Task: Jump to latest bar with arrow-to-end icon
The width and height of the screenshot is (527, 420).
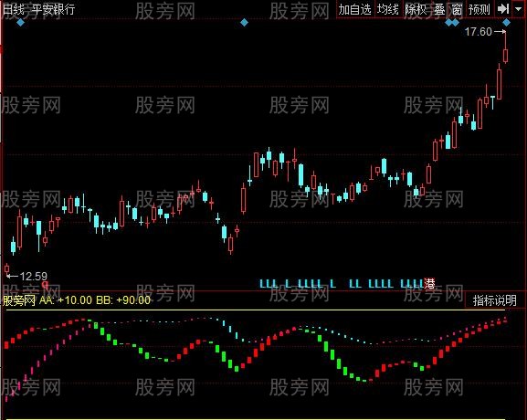Action: click(x=503, y=9)
